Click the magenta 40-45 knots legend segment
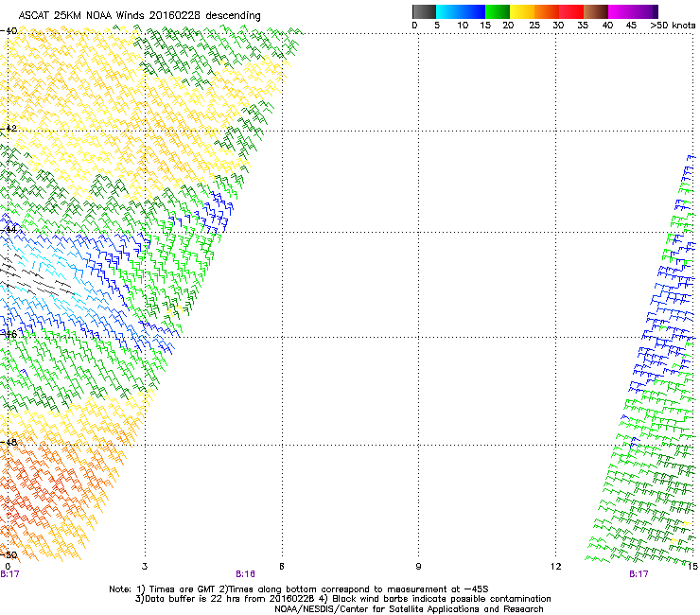This screenshot has height=615, width=700. [x=621, y=11]
